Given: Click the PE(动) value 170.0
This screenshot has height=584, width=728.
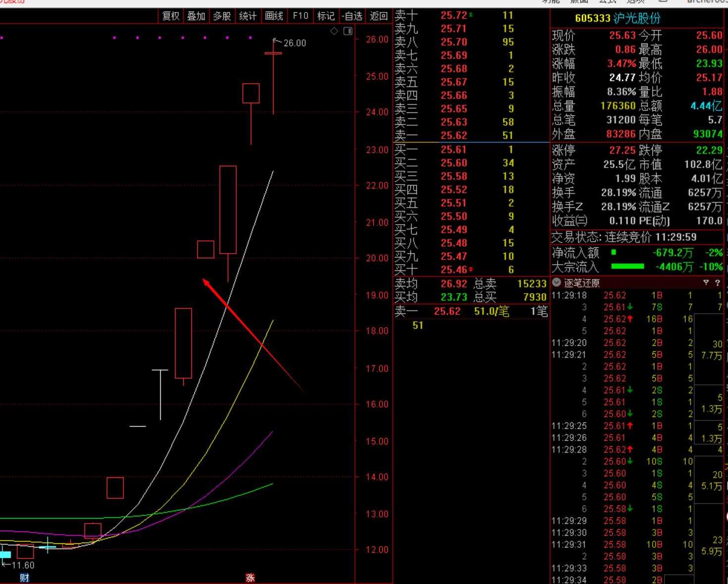Looking at the screenshot, I should tap(709, 221).
